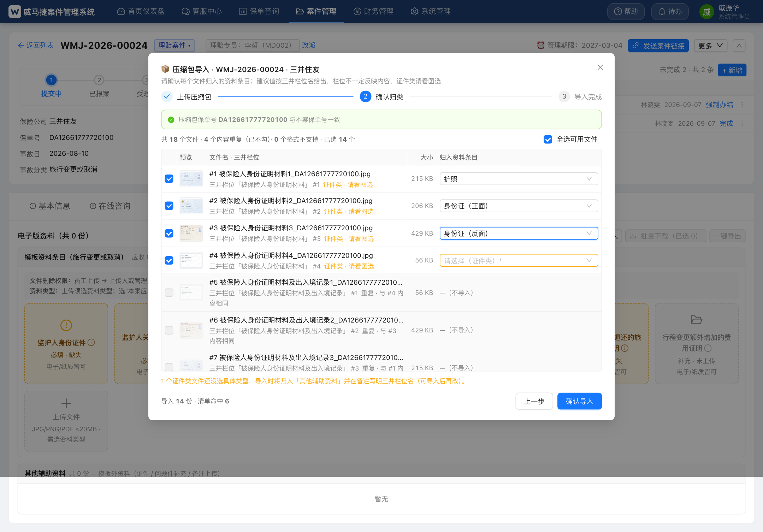Open 更多 dropdown

(711, 46)
